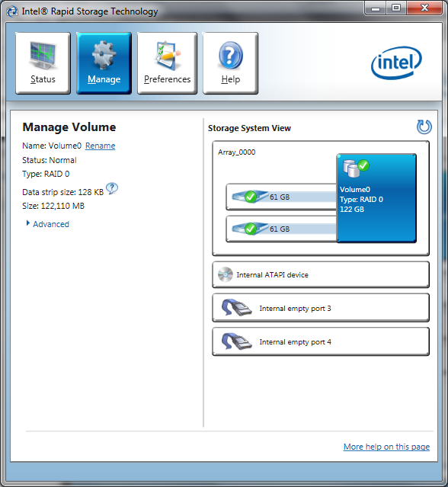Select the second 61 GB disk
Screen dimensions: 448x487
point(282,229)
